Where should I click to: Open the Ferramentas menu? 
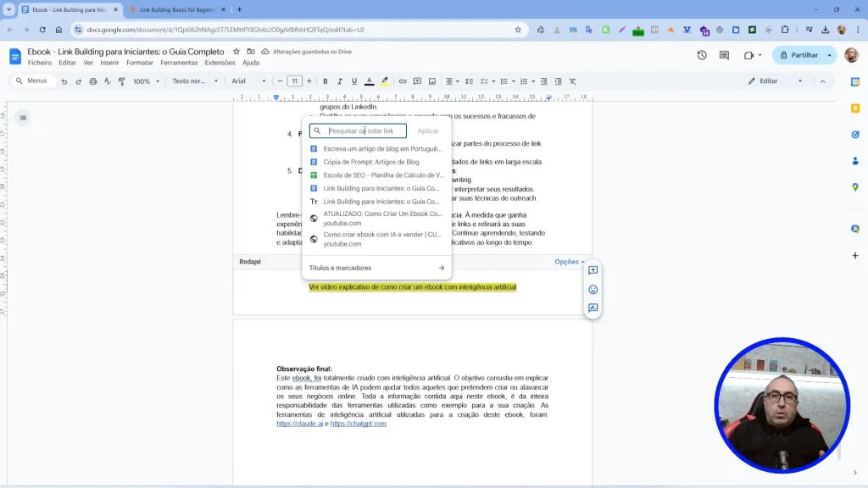coord(179,63)
